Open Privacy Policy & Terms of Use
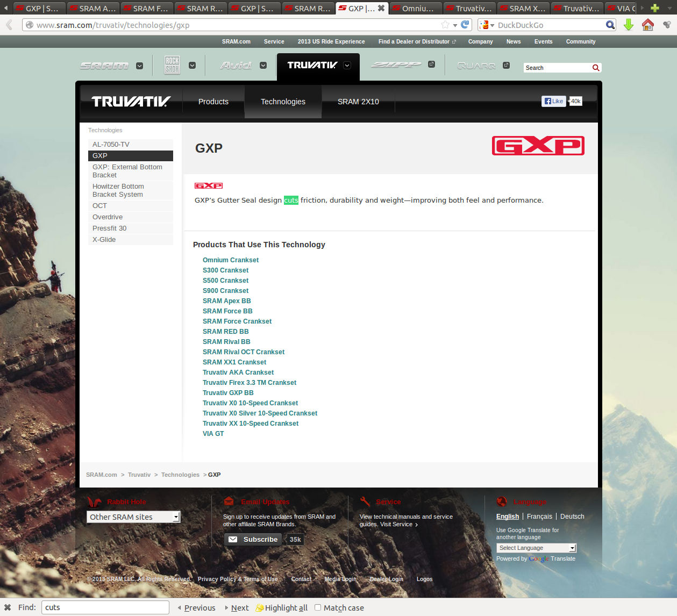The width and height of the screenshot is (677, 616). (238, 579)
